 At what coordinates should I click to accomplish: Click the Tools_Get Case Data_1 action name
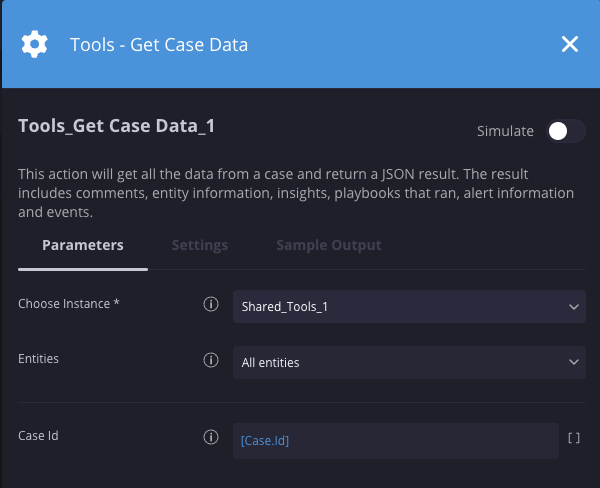click(x=116, y=126)
